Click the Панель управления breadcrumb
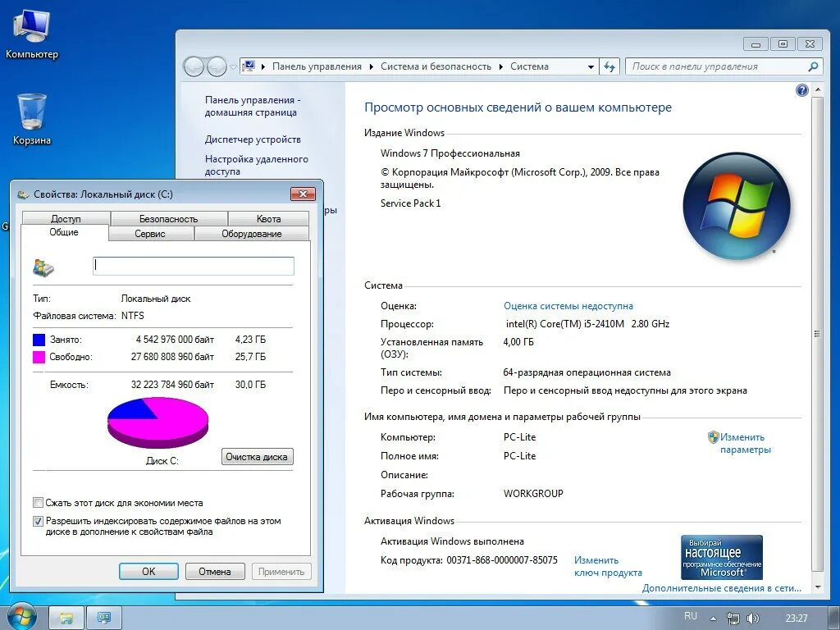 click(317, 66)
